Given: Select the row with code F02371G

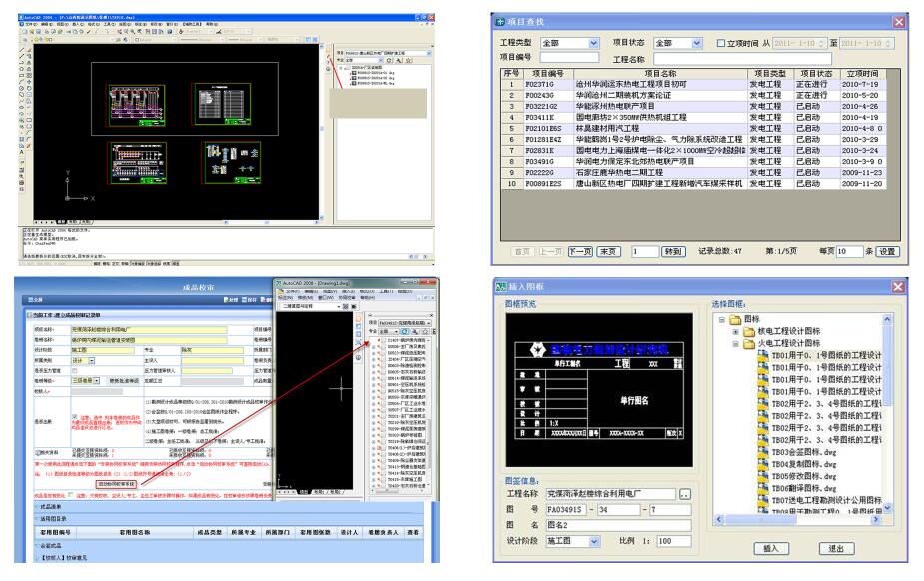Looking at the screenshot, I should 695,84.
